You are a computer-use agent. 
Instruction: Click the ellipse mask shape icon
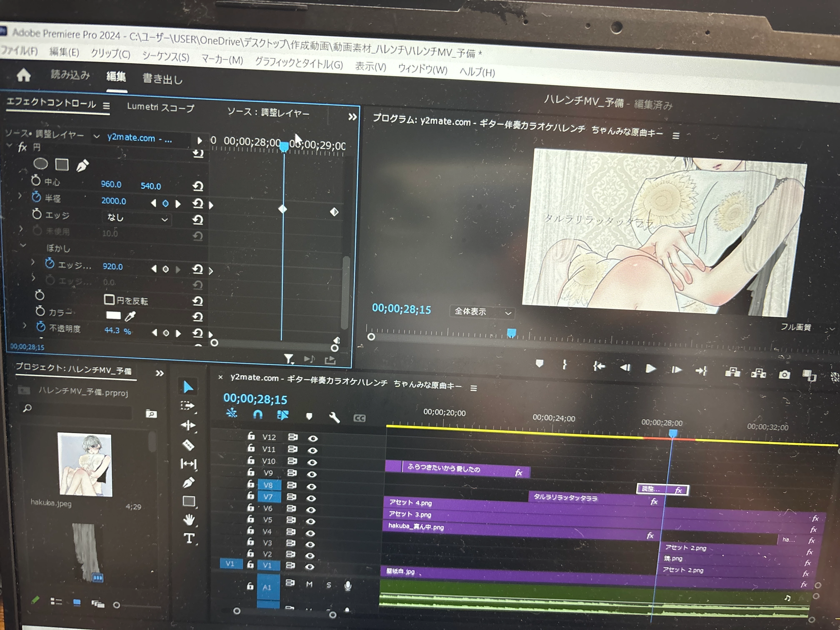point(41,164)
